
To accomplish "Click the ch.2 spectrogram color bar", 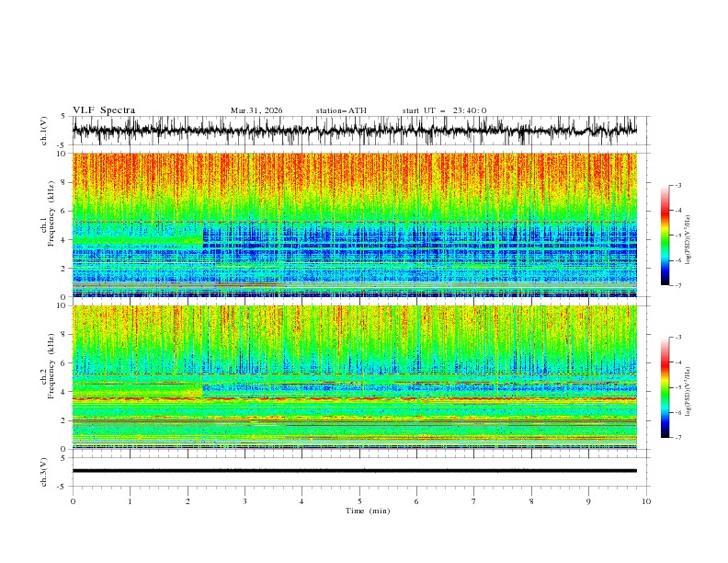I will pyautogui.click(x=665, y=387).
